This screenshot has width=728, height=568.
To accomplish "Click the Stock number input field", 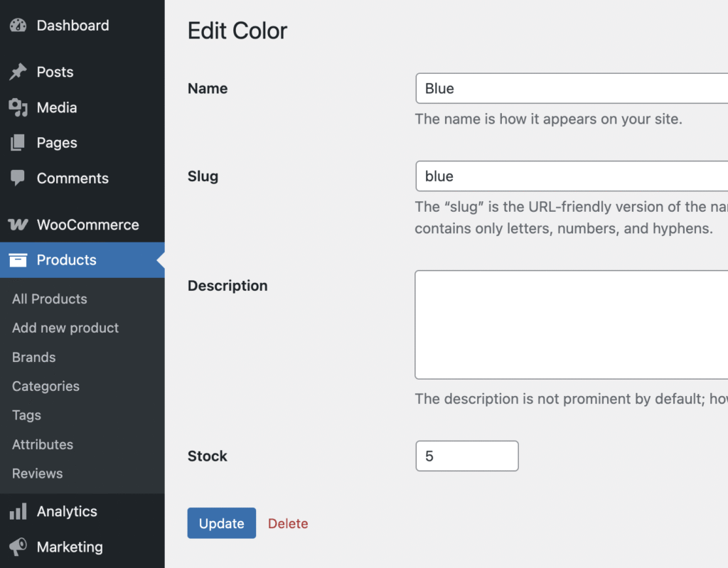I will [x=466, y=456].
